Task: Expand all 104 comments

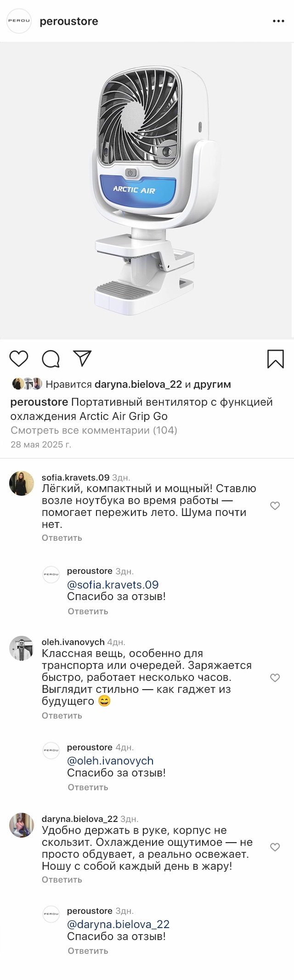Action: [x=94, y=430]
